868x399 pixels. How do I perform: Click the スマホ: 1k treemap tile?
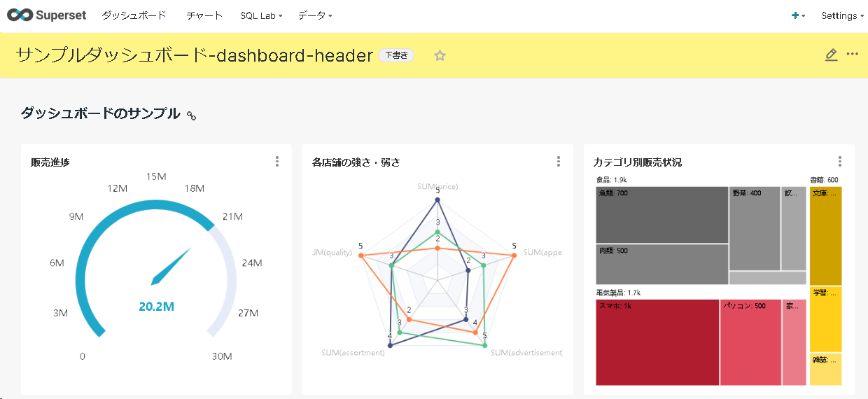point(657,342)
